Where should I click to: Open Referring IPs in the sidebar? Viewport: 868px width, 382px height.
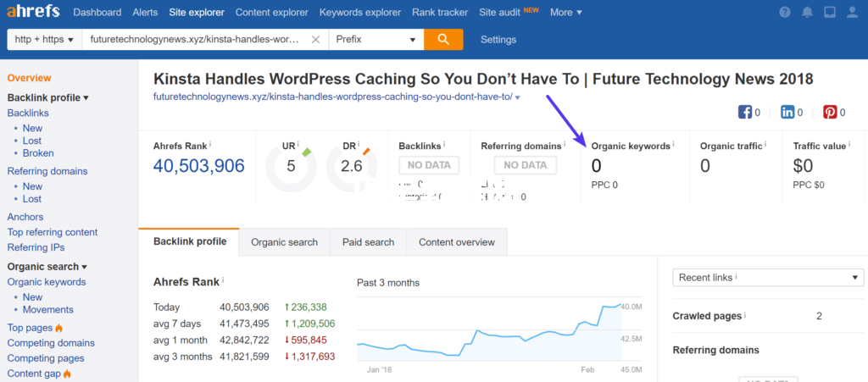36,247
